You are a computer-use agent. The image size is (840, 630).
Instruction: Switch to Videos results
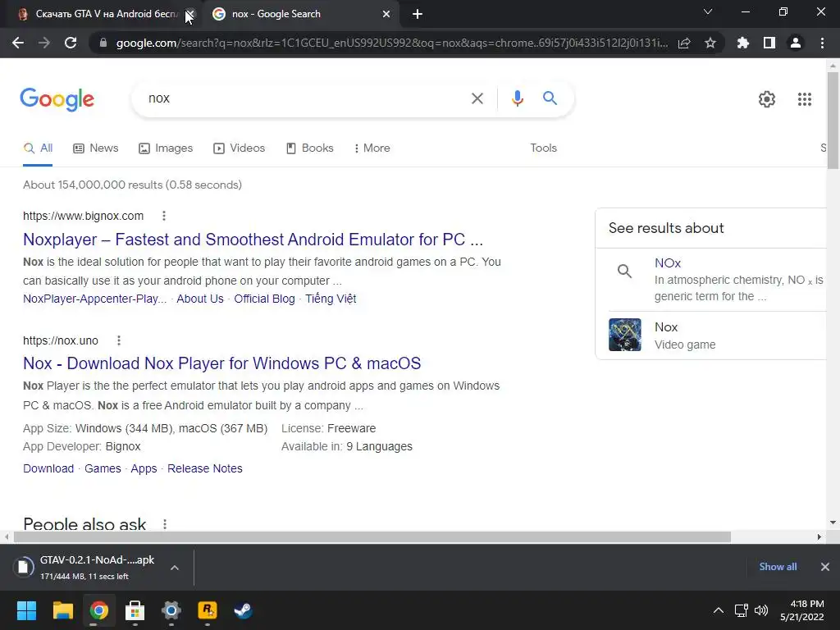[239, 148]
